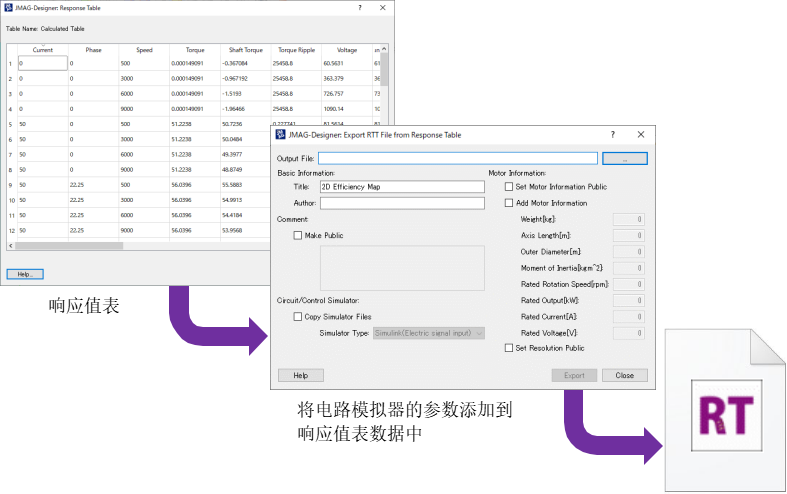
Task: Check Set Motor Information Public
Action: coord(509,187)
